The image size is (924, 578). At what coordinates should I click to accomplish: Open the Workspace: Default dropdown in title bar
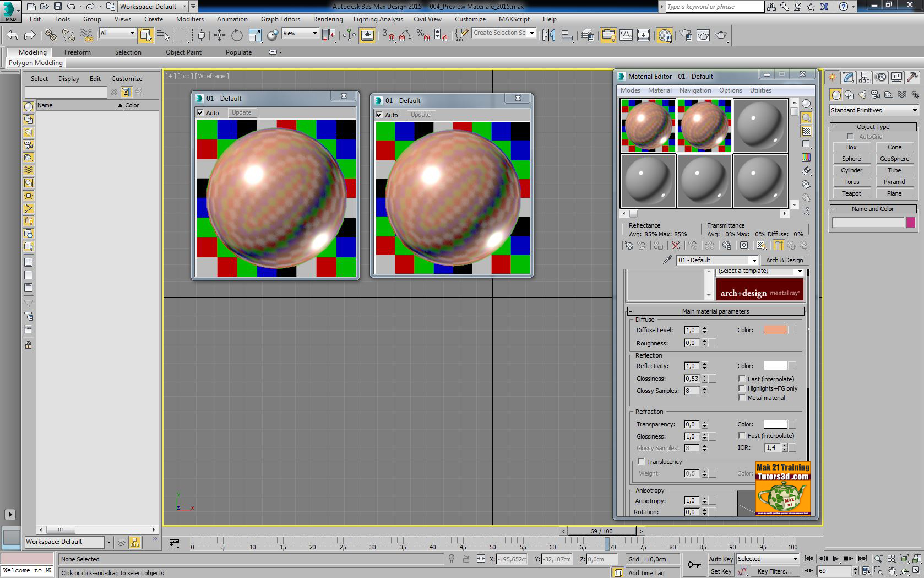point(153,6)
